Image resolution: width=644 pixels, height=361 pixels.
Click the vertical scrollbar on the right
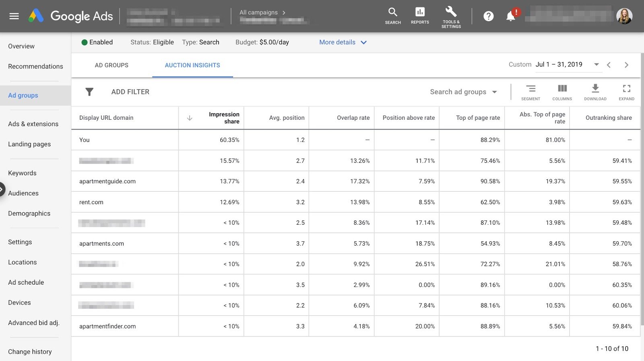coord(642,189)
